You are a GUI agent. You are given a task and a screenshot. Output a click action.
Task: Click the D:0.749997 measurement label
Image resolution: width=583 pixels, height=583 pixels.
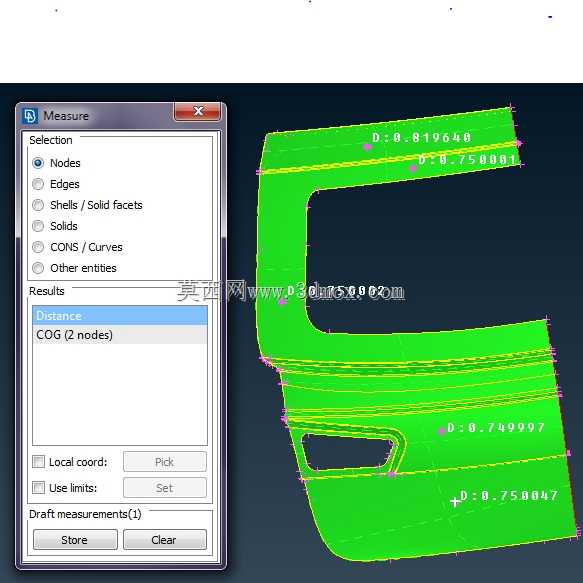point(496,428)
